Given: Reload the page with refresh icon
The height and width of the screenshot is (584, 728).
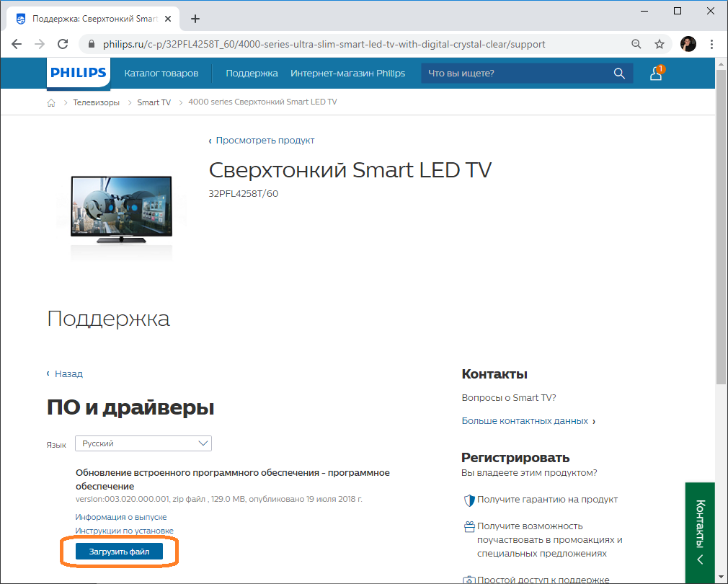Looking at the screenshot, I should tap(63, 44).
